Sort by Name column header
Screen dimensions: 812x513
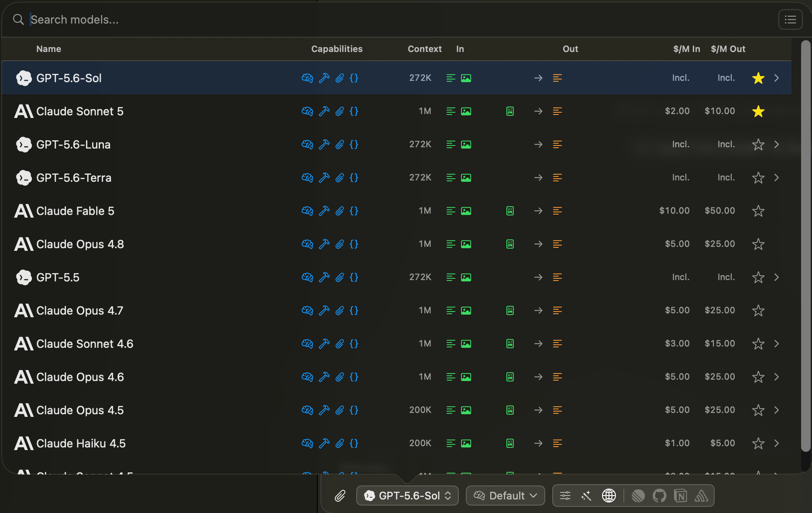48,49
